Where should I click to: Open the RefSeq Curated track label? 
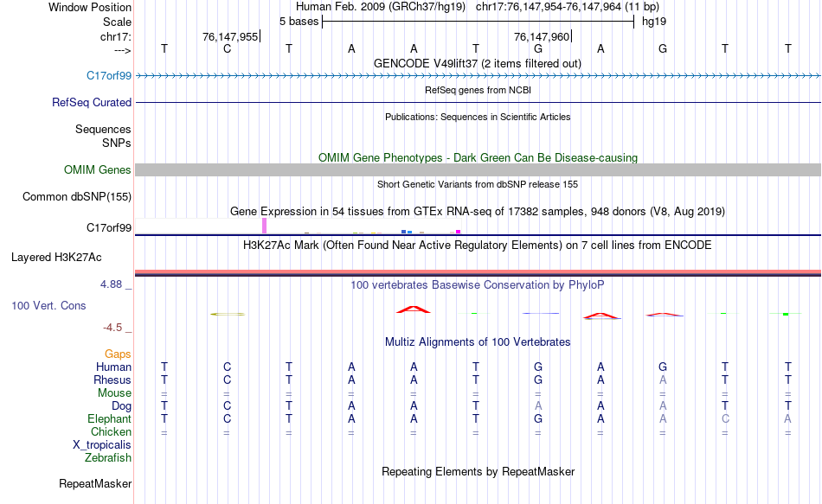pos(91,103)
